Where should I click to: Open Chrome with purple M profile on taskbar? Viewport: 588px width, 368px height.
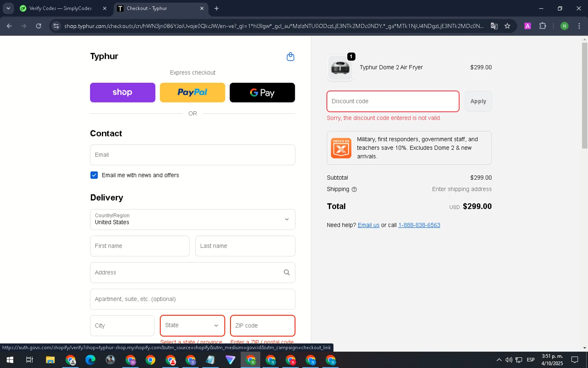click(131, 360)
